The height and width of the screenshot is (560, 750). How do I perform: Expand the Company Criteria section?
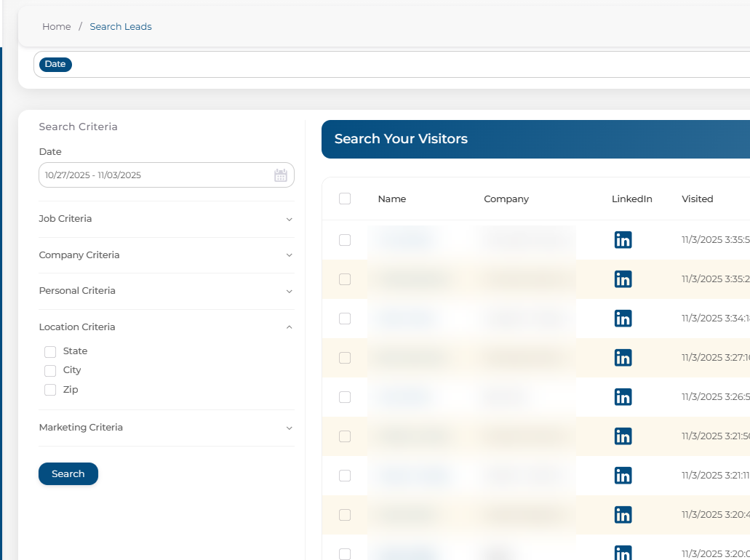coord(166,255)
